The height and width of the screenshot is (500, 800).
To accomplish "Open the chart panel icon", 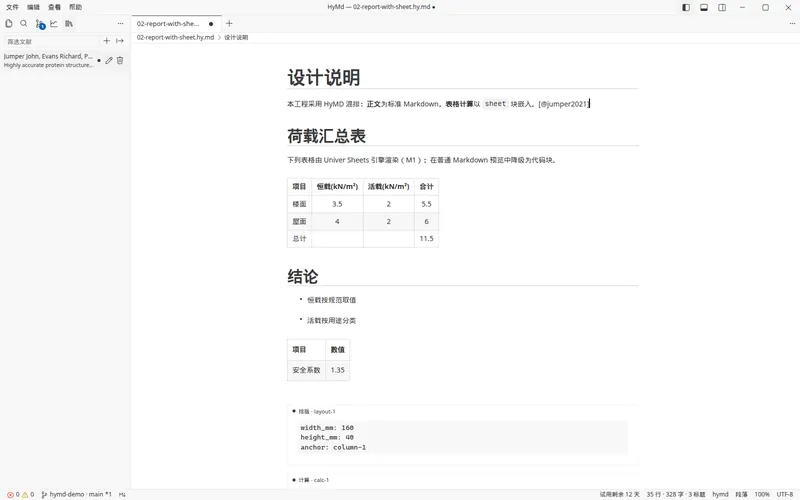I will pos(54,23).
